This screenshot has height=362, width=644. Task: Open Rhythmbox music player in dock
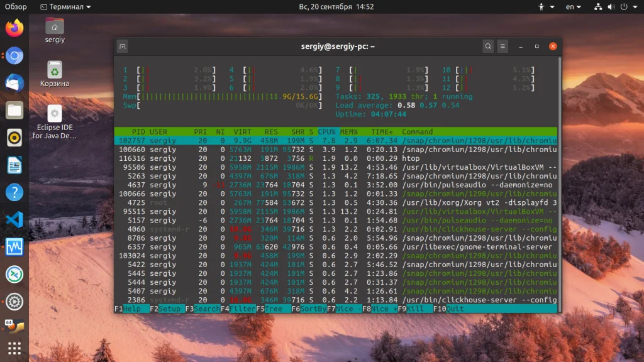coord(14,138)
